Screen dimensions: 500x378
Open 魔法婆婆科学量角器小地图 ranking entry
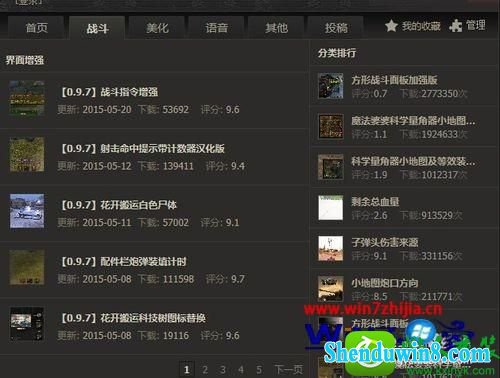[x=413, y=120]
